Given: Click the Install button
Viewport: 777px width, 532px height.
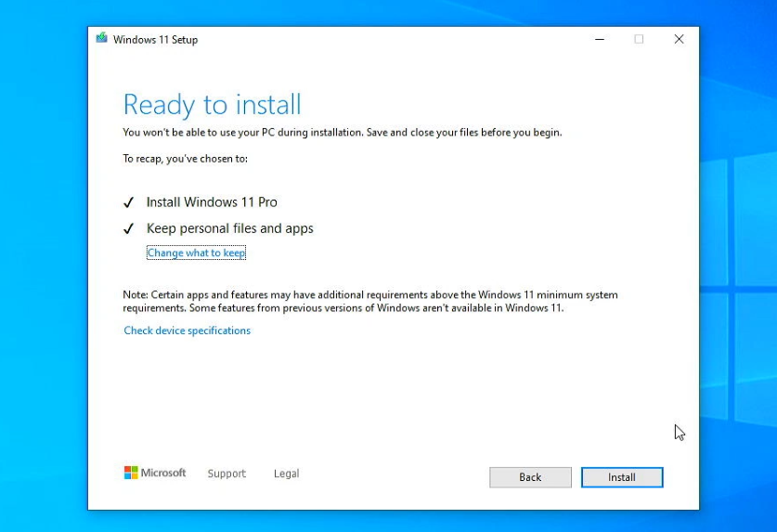Looking at the screenshot, I should tap(622, 477).
